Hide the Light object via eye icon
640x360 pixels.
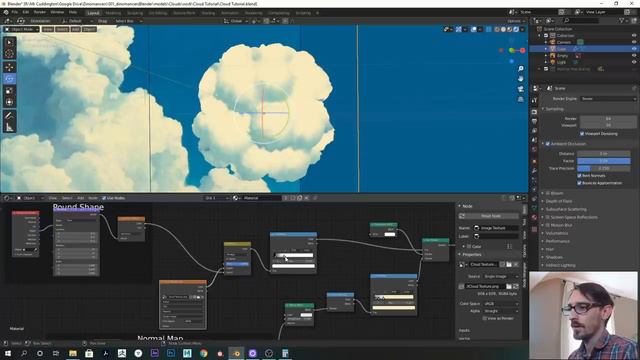tap(634, 62)
